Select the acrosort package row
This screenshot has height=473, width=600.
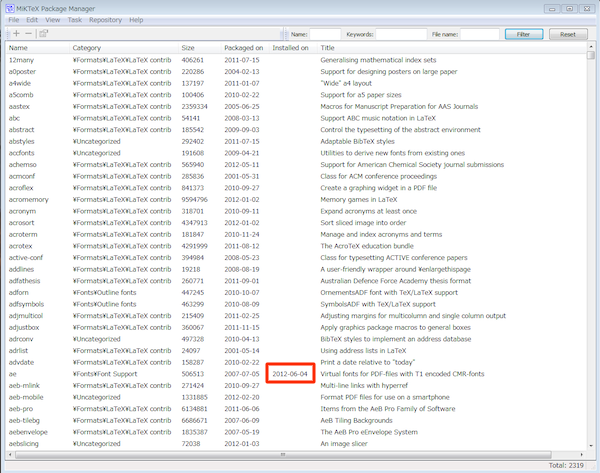point(296,223)
